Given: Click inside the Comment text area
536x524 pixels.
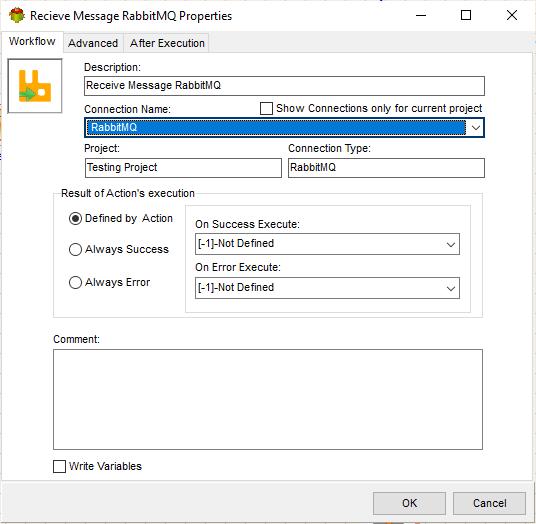Looking at the screenshot, I should pyautogui.click(x=268, y=399).
